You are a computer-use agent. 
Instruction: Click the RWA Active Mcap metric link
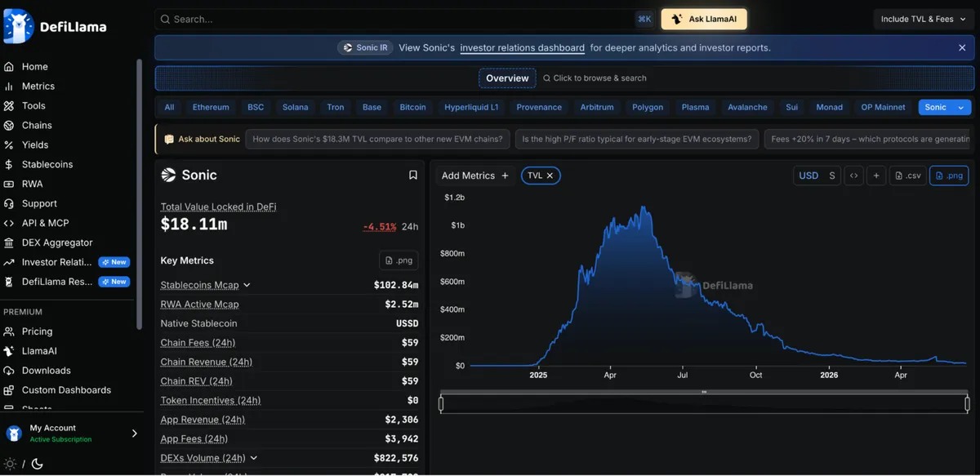(200, 305)
